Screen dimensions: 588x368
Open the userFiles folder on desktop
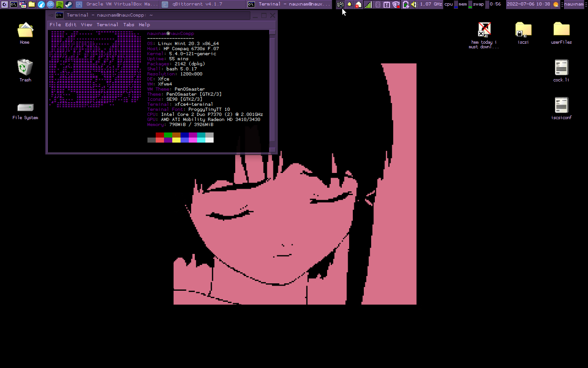coord(561,33)
